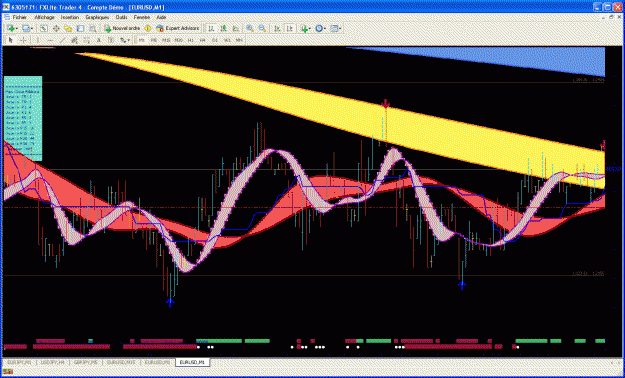Screen dimensions: 625x378
Task: Switch to the D1 timeframe
Action: tap(215, 40)
